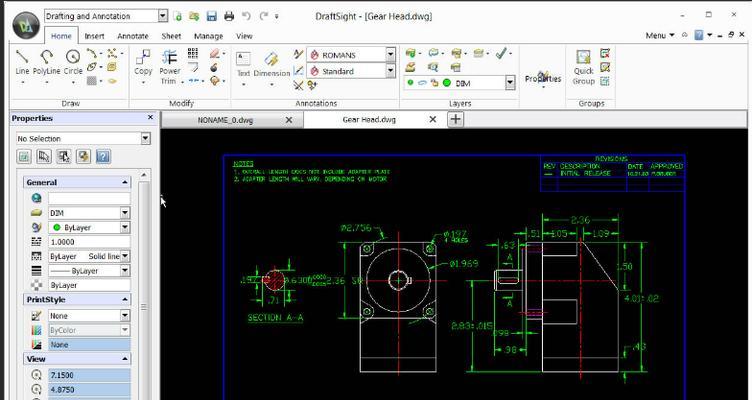Open the DIM layer dropdown in Properties
This screenshot has width=752, height=400.
click(x=125, y=212)
